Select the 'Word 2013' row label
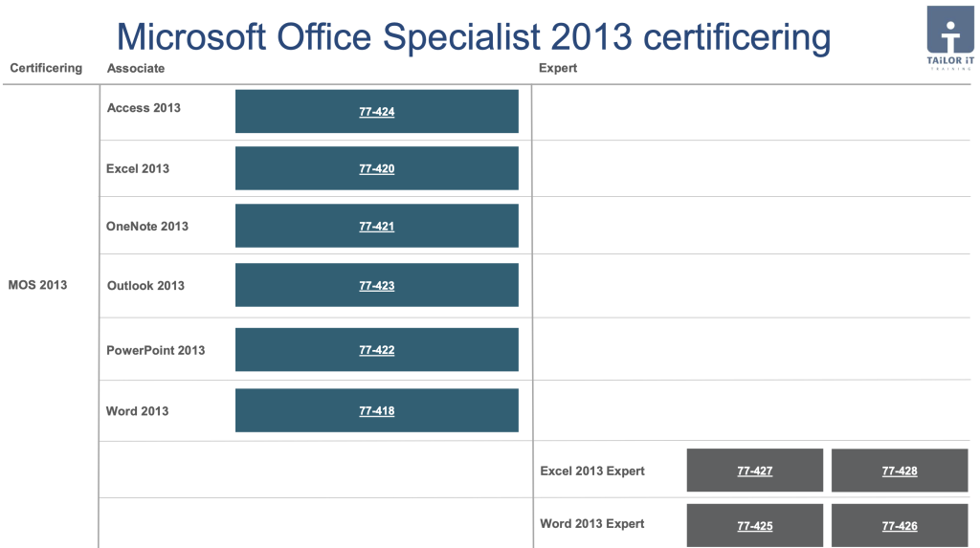Screen dimensions: 980x548 (x=137, y=411)
